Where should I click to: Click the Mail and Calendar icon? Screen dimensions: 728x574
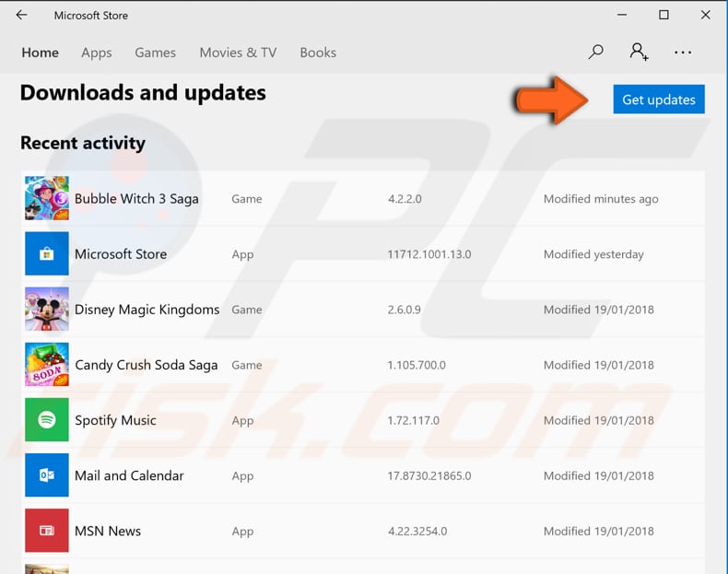click(47, 475)
